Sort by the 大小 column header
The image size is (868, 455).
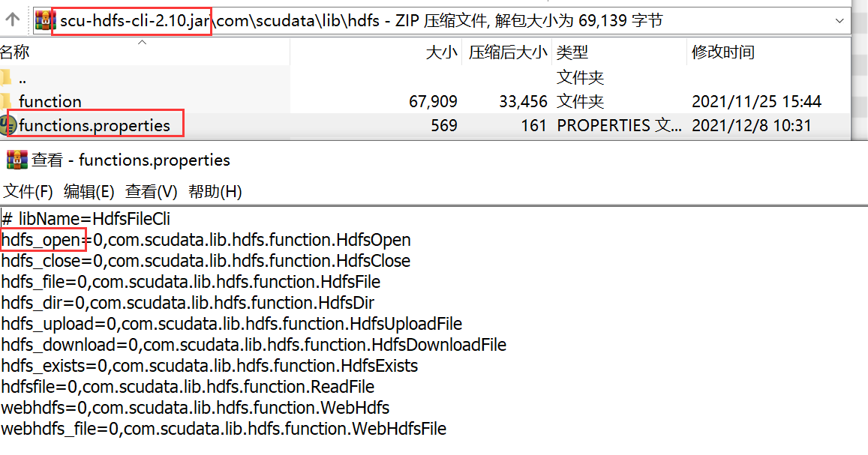point(441,52)
